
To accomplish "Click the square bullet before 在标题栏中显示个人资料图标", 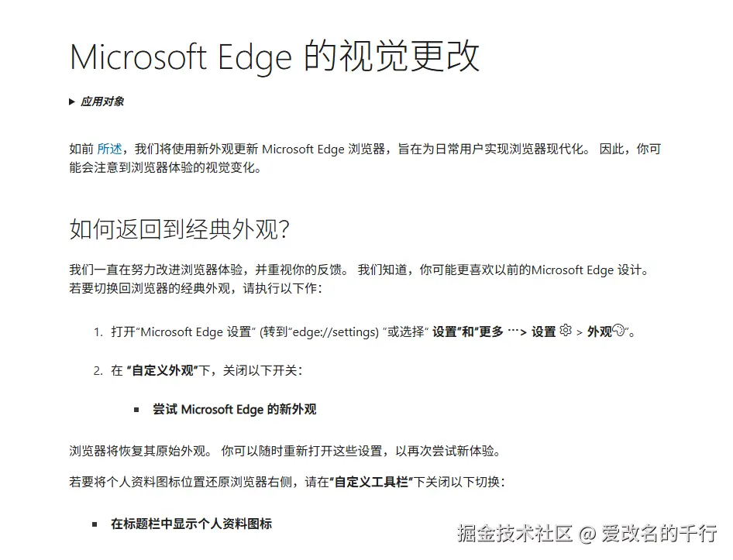I will [95, 524].
